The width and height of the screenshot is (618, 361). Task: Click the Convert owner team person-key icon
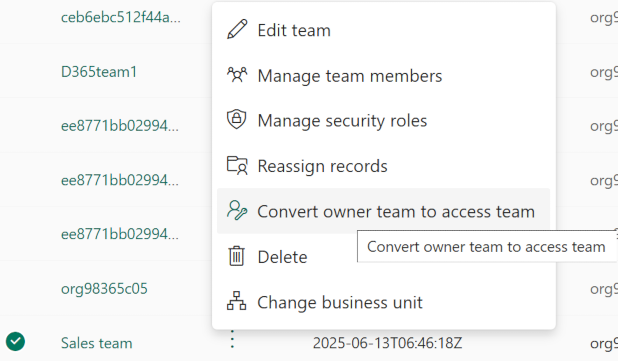click(237, 210)
